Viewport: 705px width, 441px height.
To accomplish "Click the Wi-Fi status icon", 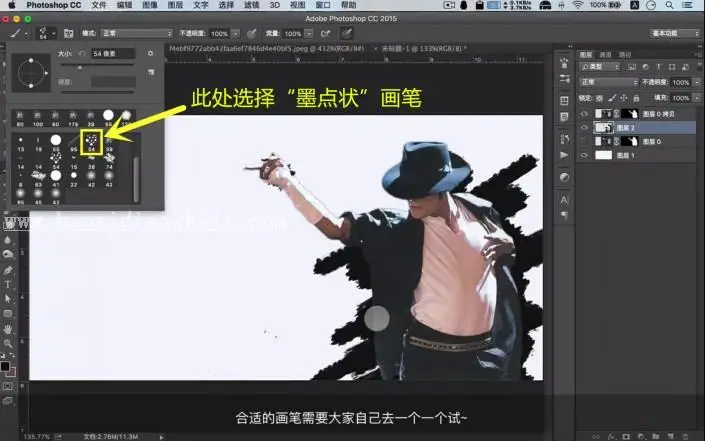I will (x=578, y=5).
